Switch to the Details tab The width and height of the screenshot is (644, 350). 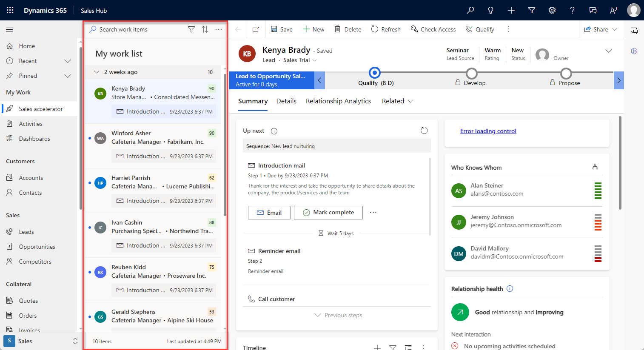click(x=286, y=101)
